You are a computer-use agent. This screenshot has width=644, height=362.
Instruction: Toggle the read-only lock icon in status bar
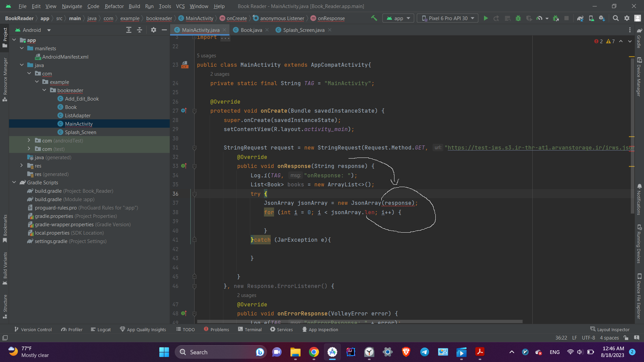626,338
